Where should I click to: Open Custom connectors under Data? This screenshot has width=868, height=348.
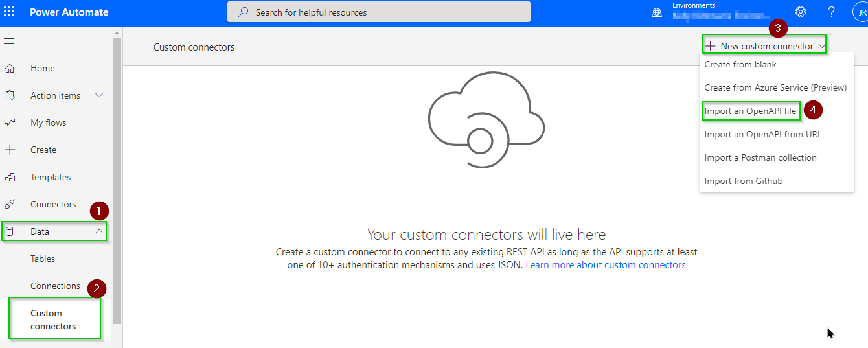(x=53, y=319)
